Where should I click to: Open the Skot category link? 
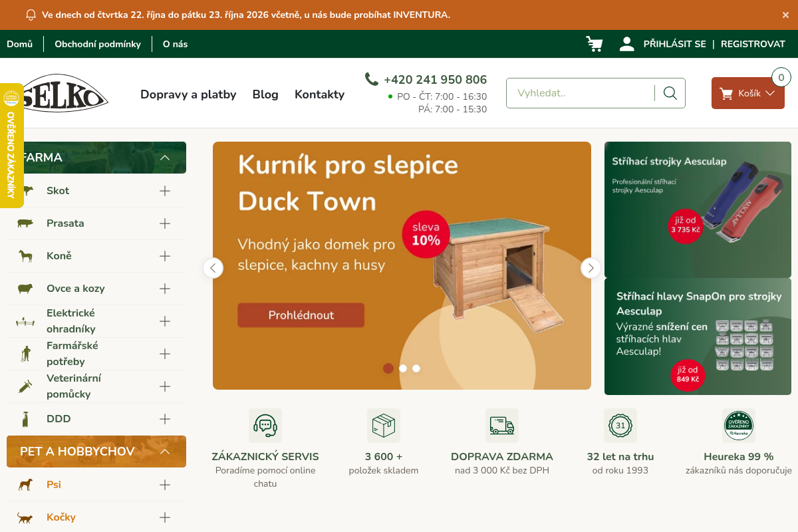(58, 191)
